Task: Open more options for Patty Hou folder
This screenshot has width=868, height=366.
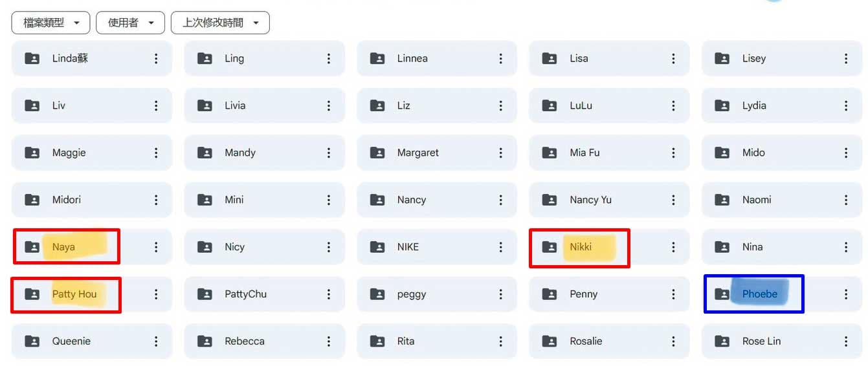Action: [156, 294]
